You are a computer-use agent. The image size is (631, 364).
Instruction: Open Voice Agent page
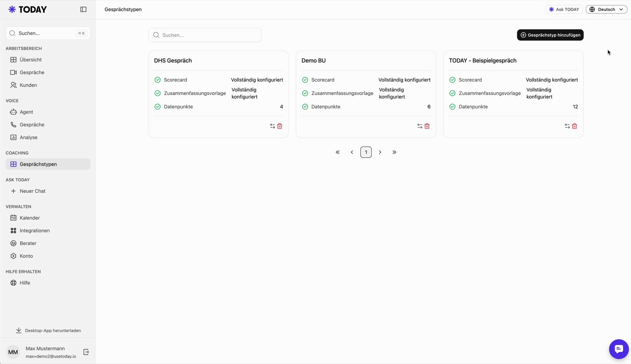point(48,112)
